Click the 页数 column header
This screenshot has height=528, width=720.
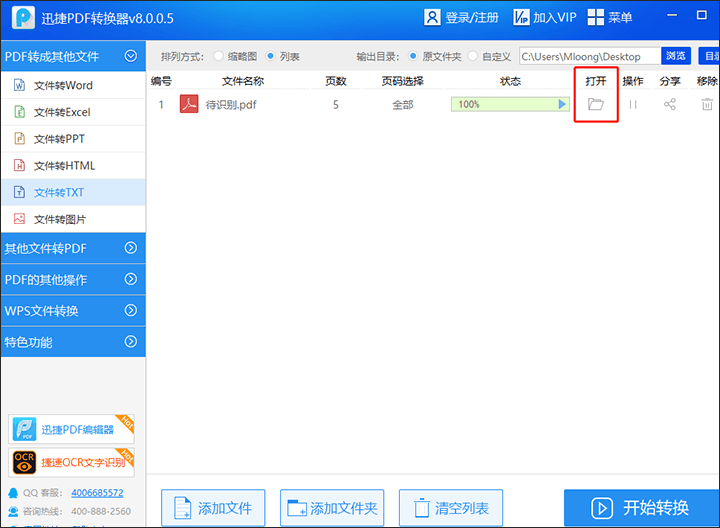point(336,81)
